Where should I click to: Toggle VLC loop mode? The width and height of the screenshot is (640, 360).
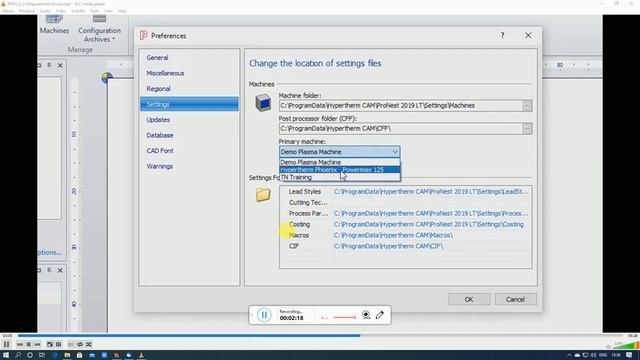point(80,344)
